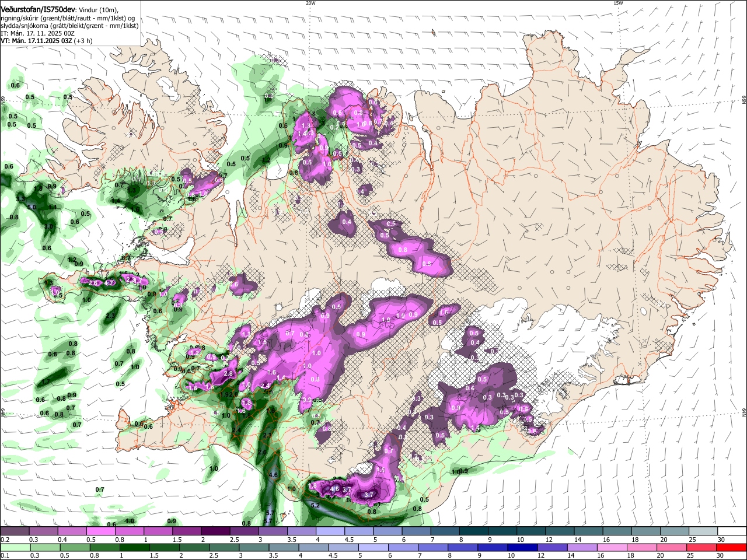Click the bright pink 0.5–0.8 snow legend swatch
Screen dimensions: 747x560
(100, 531)
